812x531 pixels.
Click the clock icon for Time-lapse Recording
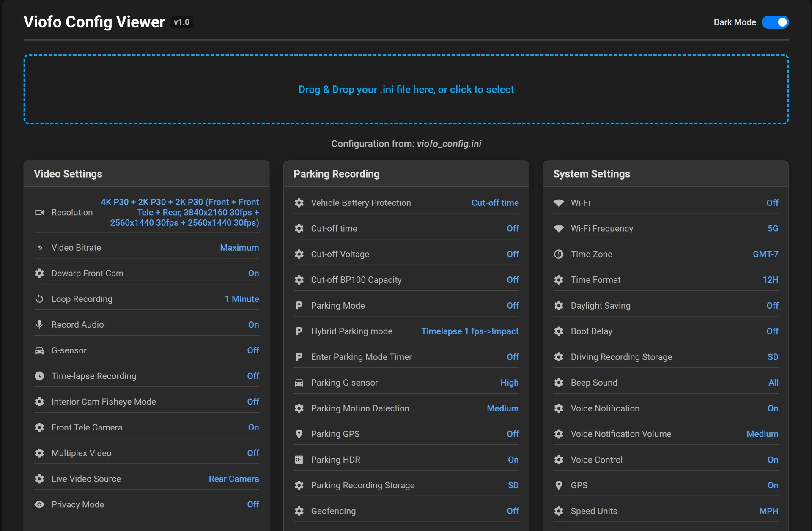[39, 376]
